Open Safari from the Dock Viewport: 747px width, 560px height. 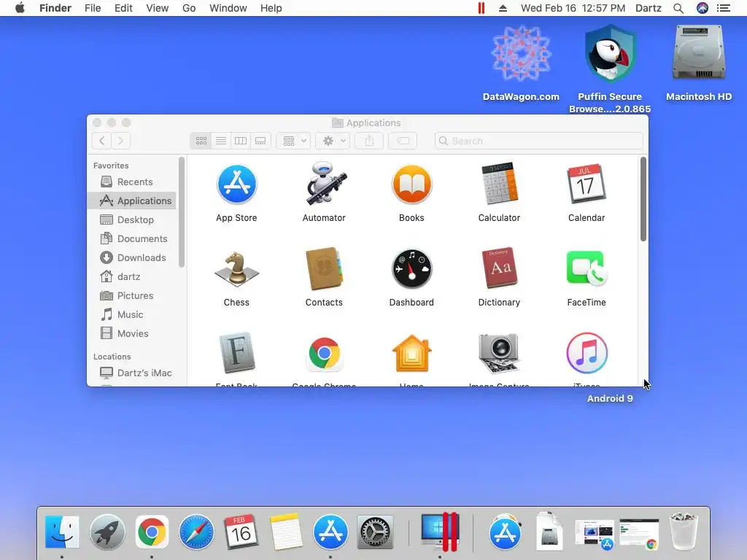(x=196, y=532)
